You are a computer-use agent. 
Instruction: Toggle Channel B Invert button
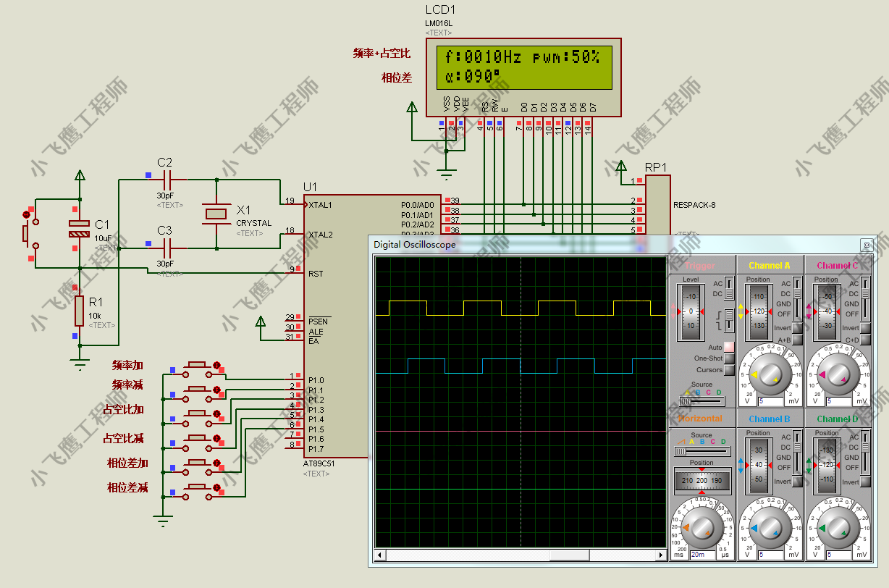[x=797, y=482]
